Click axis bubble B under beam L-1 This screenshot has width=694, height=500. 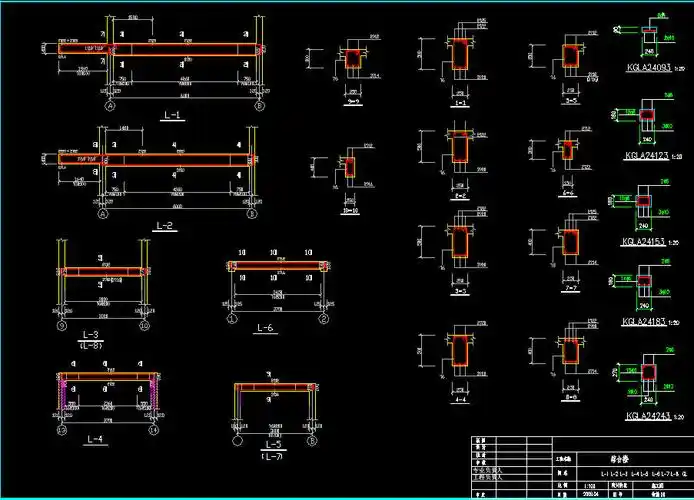pos(259,104)
